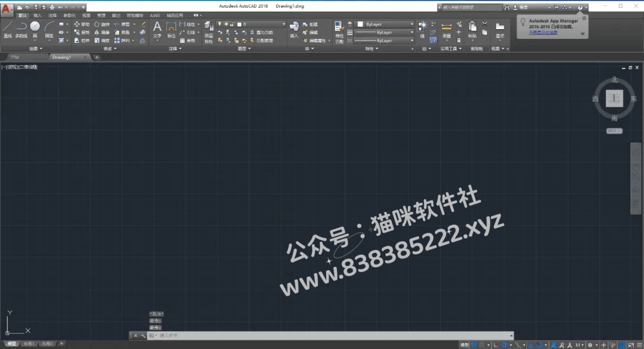The width and height of the screenshot is (644, 349).
Task: Open the ByLayer linetype dropdown
Action: [x=384, y=41]
